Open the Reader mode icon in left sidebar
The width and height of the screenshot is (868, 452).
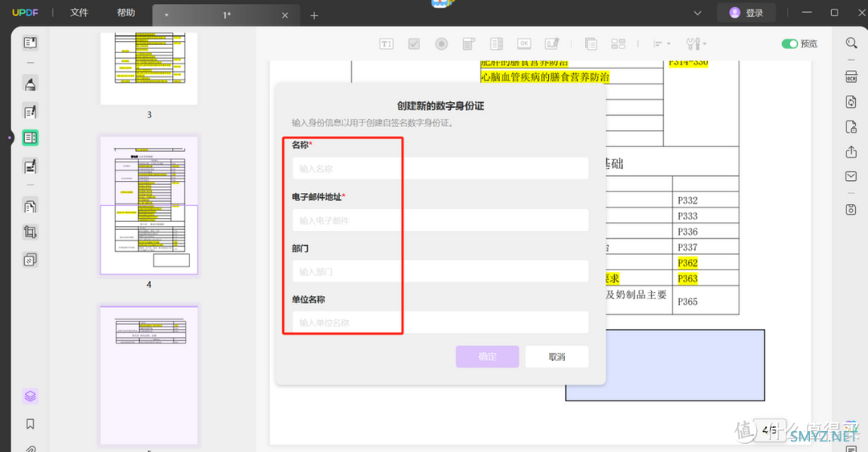(x=30, y=43)
